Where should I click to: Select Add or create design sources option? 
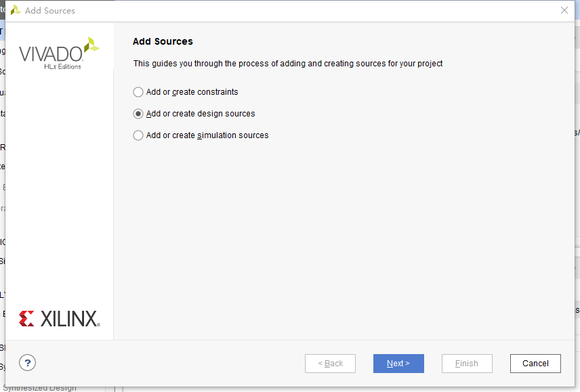pyautogui.click(x=138, y=114)
